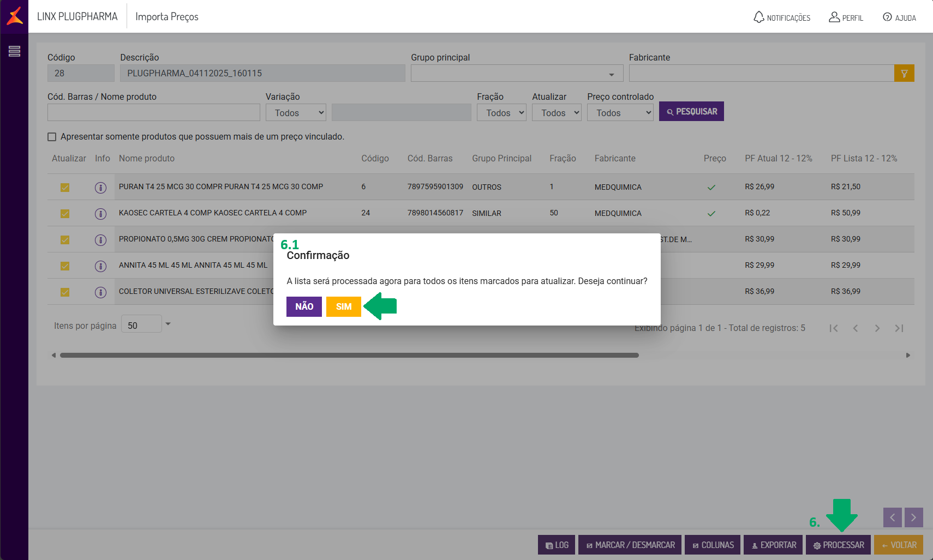
Task: Click the yellow filter icon beside Fabricante
Action: coord(904,73)
